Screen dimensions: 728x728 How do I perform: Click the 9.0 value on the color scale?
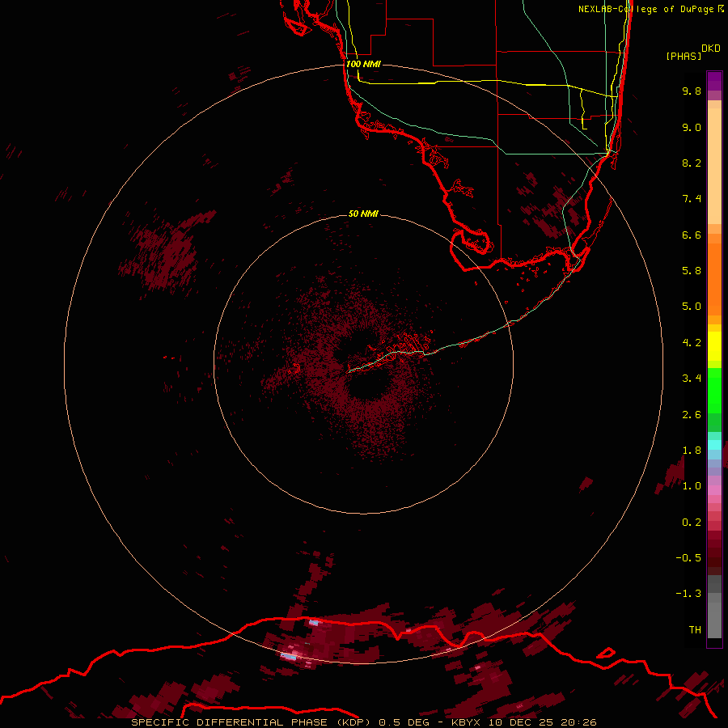(692, 127)
